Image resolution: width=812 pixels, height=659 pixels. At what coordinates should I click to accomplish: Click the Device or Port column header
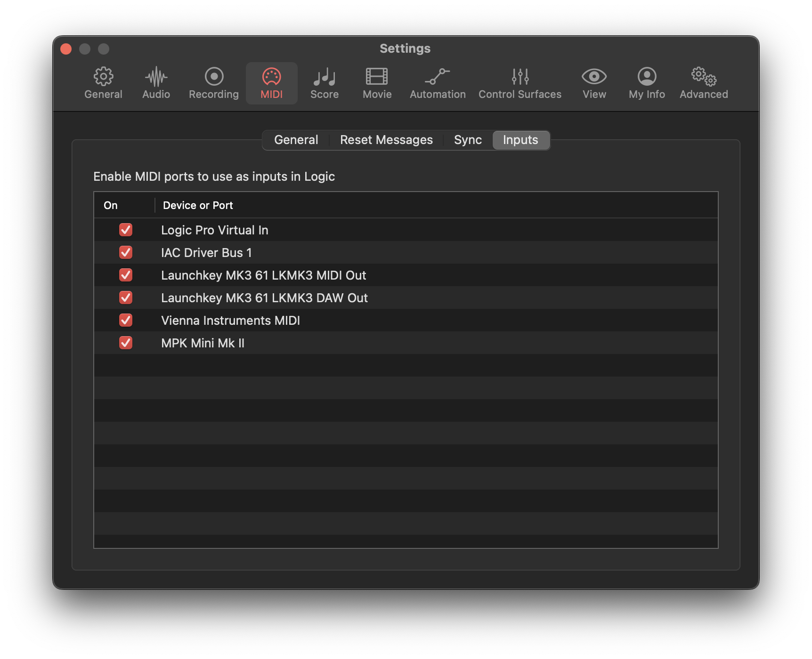click(x=197, y=205)
